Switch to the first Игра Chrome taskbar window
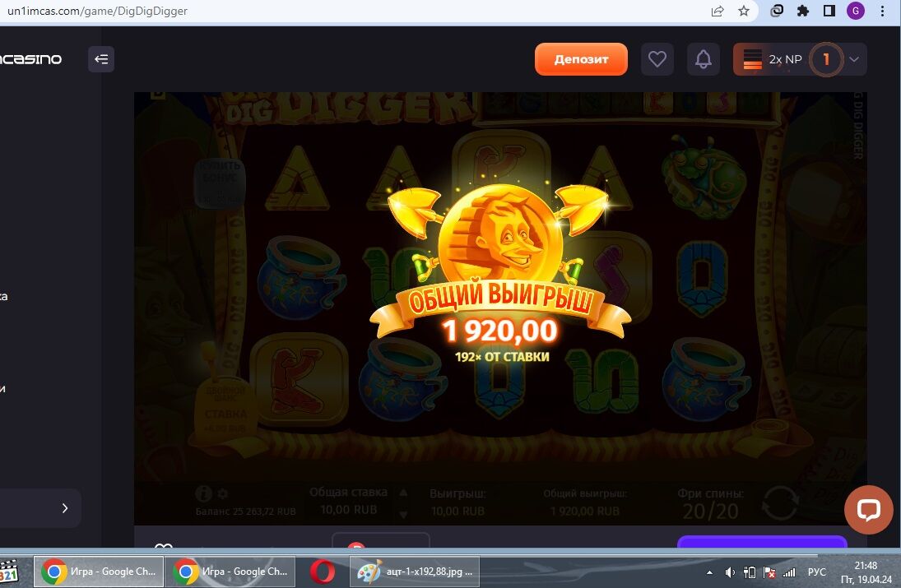The height and width of the screenshot is (588, 901). 97,572
